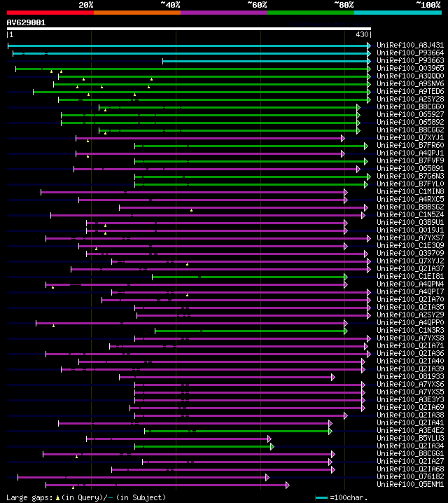Click the white query sequence ruler bar
This screenshot has width=448, height=503.
tap(189, 29)
